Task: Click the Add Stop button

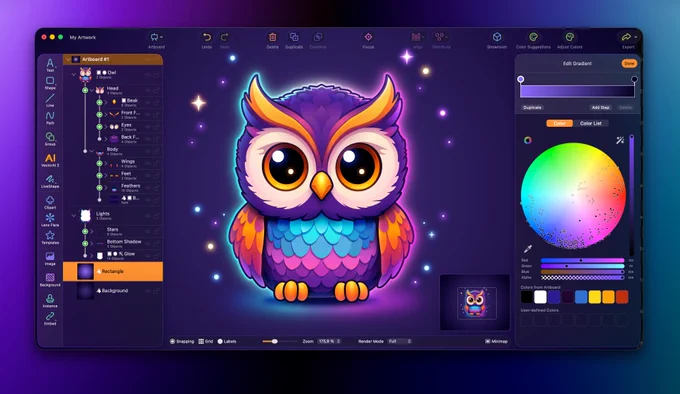Action: 601,107
